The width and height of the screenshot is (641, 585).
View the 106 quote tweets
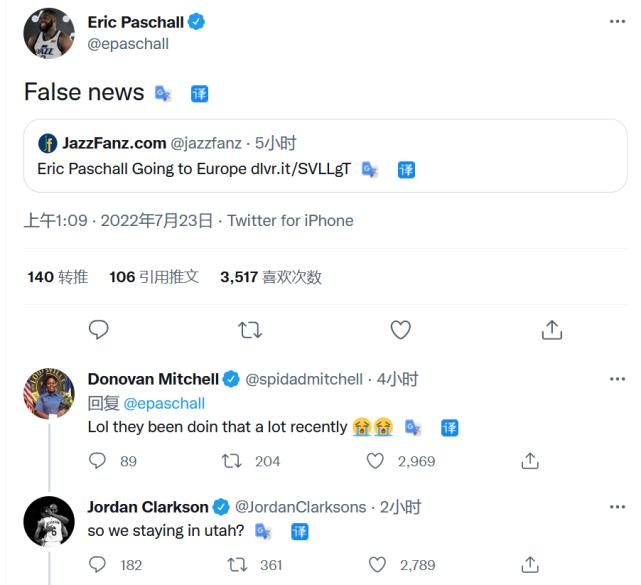[154, 277]
